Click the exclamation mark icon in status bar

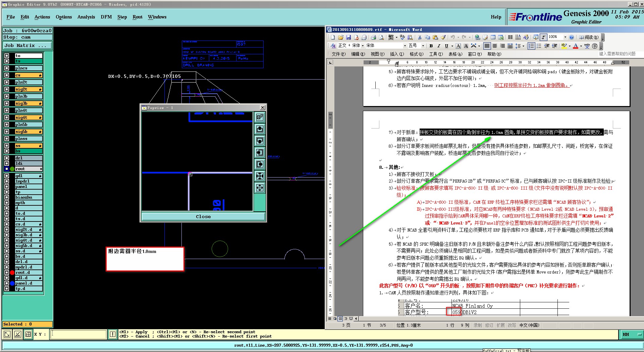tap(113, 334)
